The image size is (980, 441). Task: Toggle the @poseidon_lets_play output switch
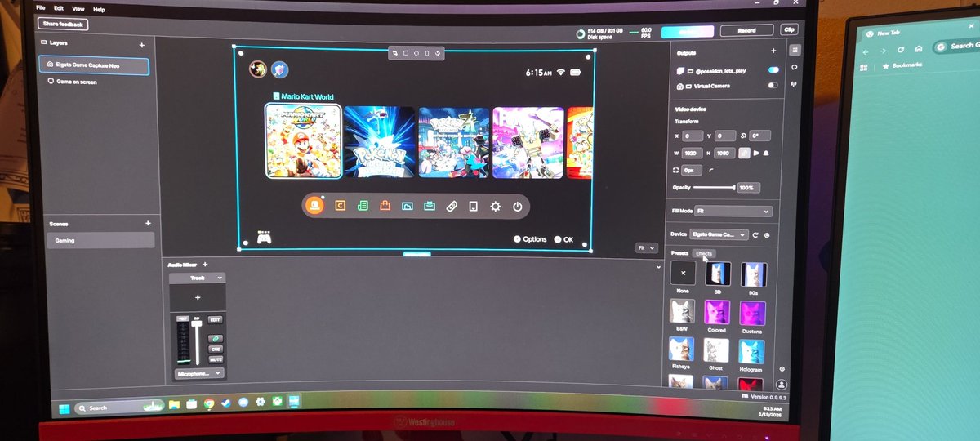773,70
